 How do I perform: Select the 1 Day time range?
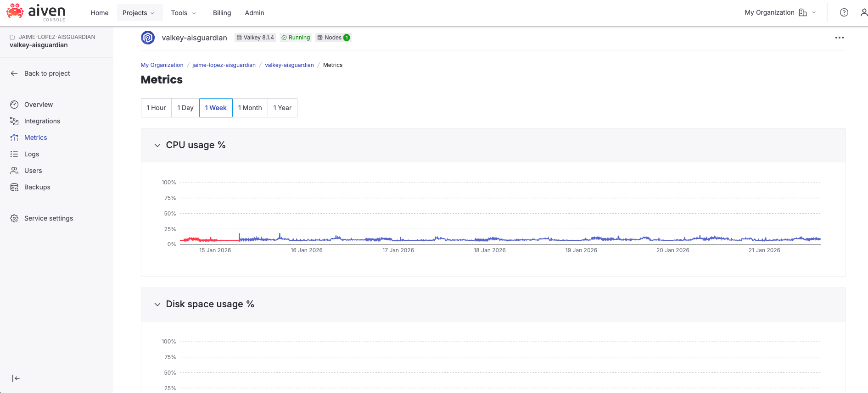(x=185, y=108)
